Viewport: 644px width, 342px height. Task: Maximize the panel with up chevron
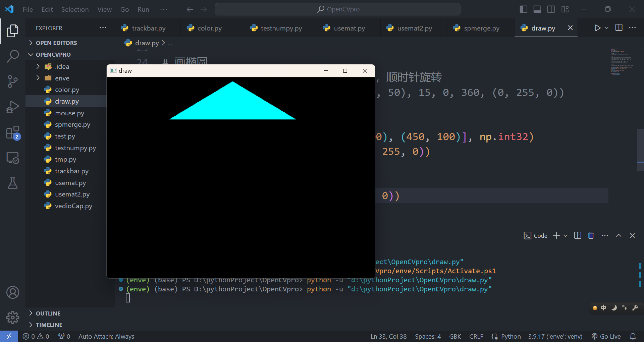coord(619,235)
